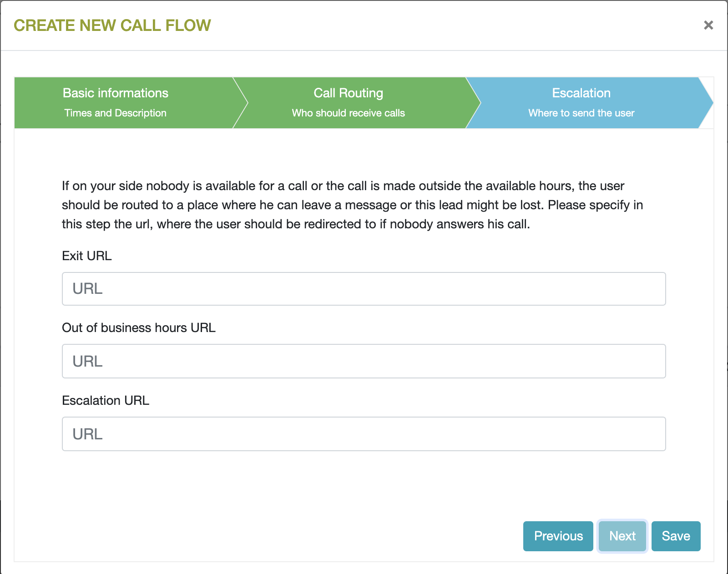Image resolution: width=728 pixels, height=574 pixels.
Task: Go to the Basic informations step
Action: [x=116, y=93]
